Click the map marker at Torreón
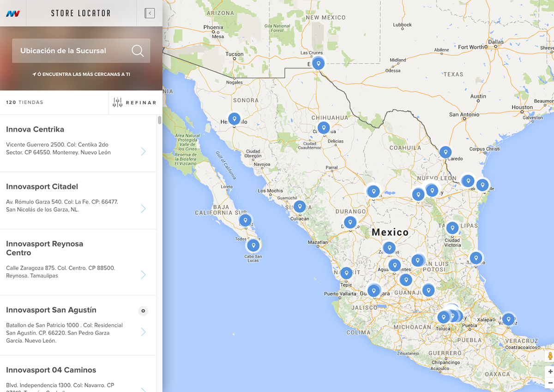554x392 pixels. click(373, 191)
